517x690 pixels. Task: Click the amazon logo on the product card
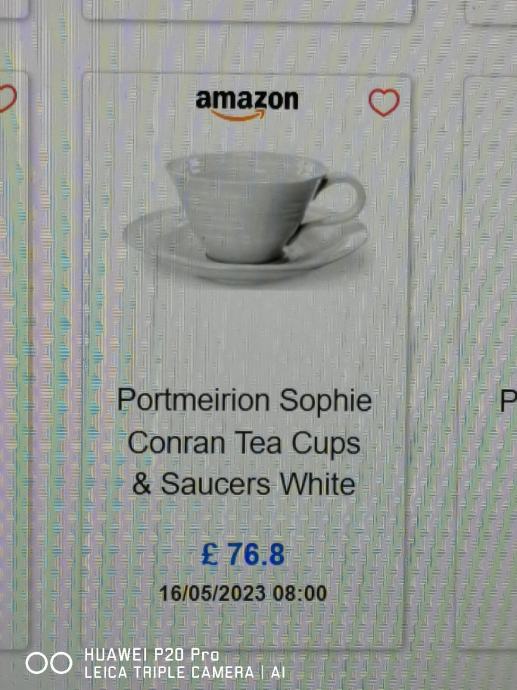[247, 105]
